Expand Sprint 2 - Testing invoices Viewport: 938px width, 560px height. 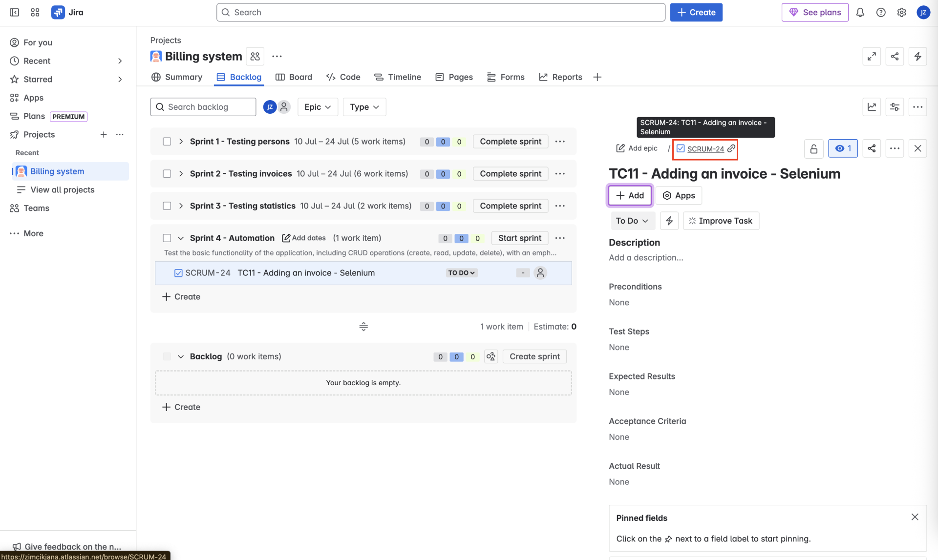[181, 174]
